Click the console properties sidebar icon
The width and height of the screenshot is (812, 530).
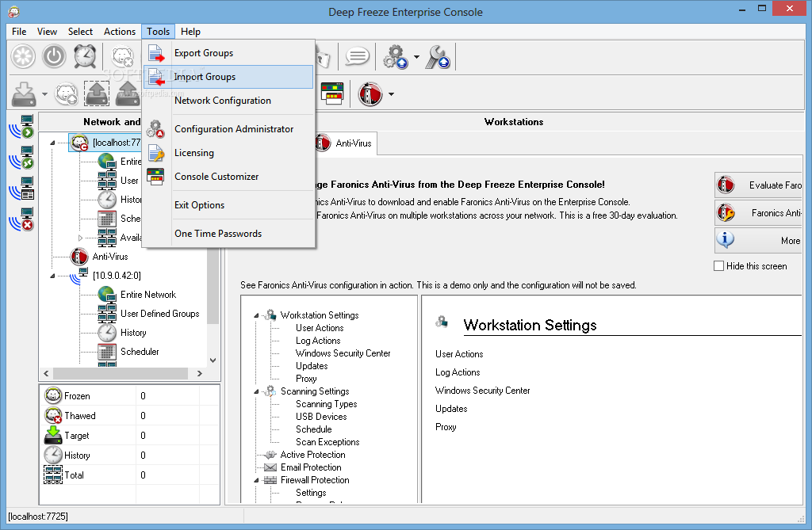coord(21,189)
